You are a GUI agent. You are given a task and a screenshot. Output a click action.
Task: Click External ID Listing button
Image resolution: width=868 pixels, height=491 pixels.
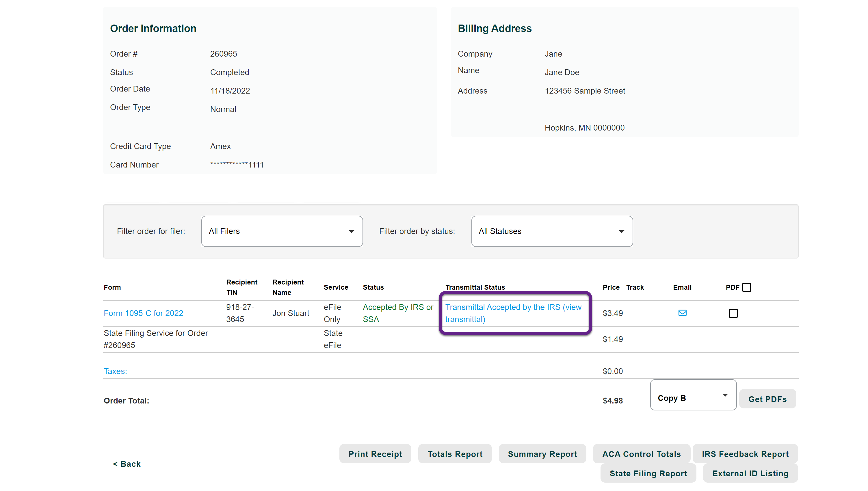pos(750,473)
